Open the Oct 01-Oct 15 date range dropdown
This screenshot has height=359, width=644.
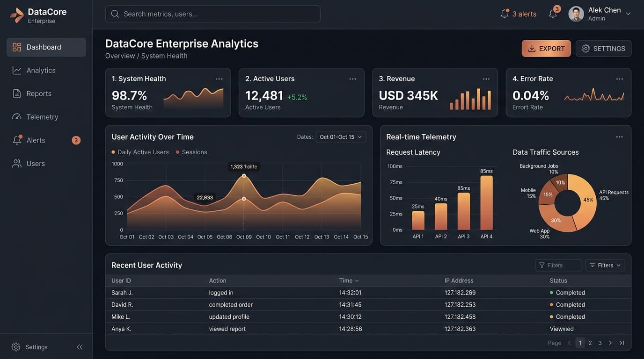pos(341,137)
